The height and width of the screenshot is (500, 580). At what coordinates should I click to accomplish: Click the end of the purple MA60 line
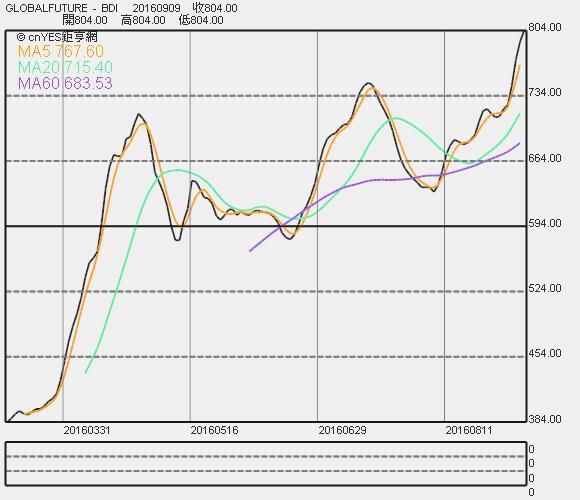519,143
